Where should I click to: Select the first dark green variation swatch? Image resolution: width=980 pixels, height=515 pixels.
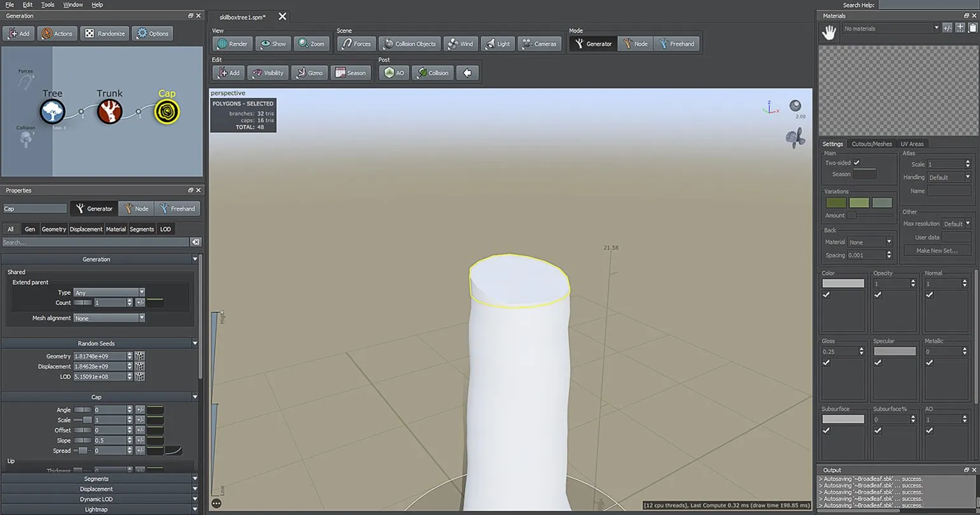point(836,203)
